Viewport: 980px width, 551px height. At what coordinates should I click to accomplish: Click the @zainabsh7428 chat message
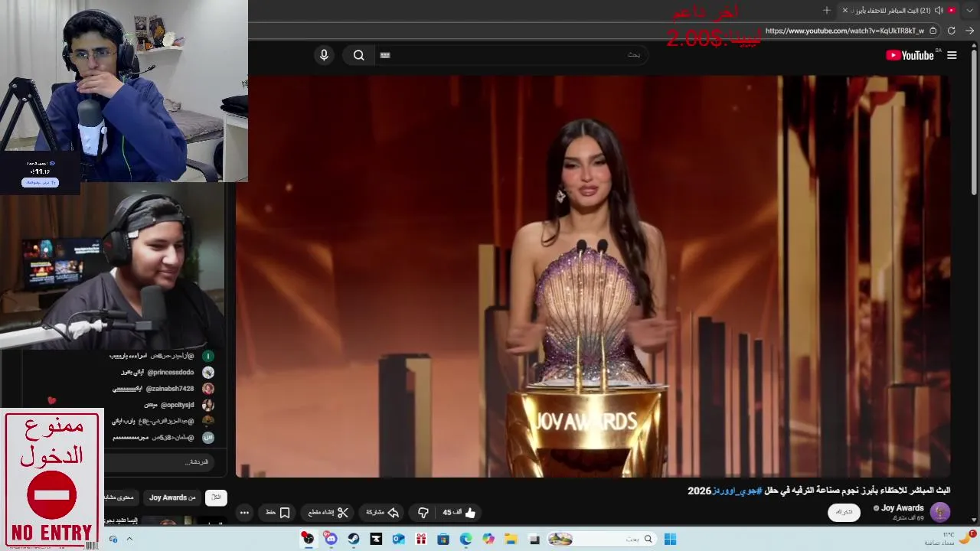163,389
